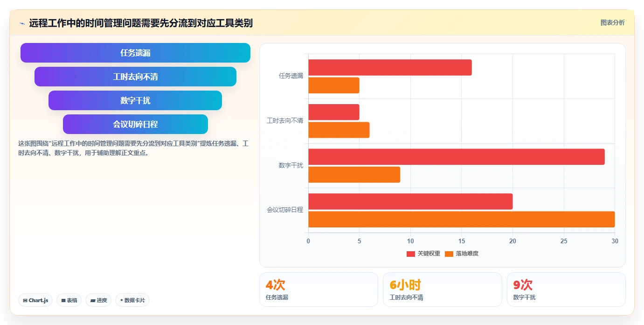Click the red 关键权重 legend swatch

point(411,254)
